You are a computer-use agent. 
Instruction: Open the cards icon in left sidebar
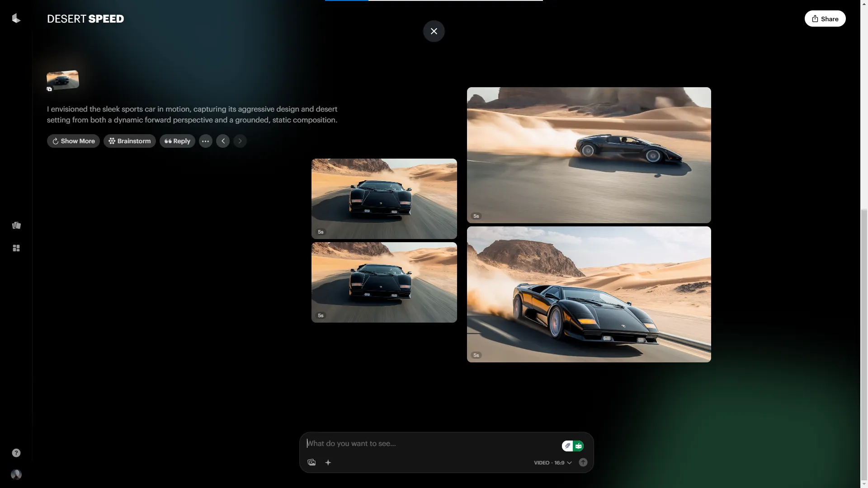coord(16,225)
